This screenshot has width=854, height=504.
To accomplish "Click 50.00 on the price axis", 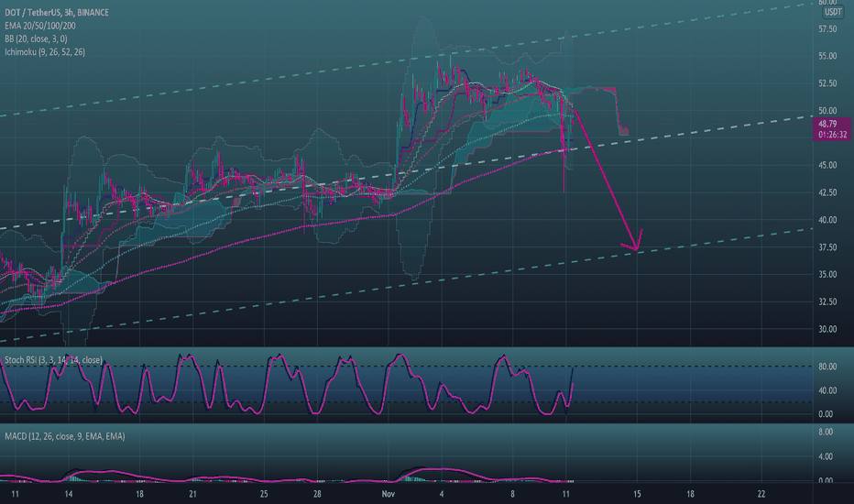I will pos(827,111).
